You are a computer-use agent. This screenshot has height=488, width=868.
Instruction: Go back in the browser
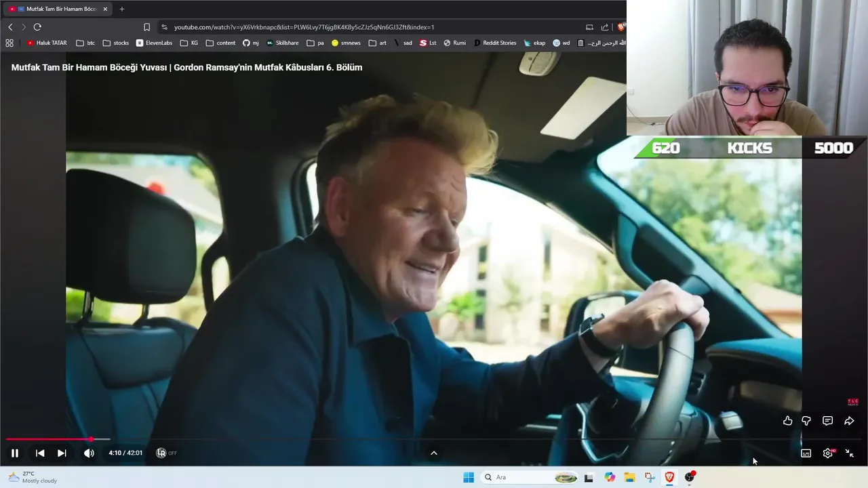[10, 27]
